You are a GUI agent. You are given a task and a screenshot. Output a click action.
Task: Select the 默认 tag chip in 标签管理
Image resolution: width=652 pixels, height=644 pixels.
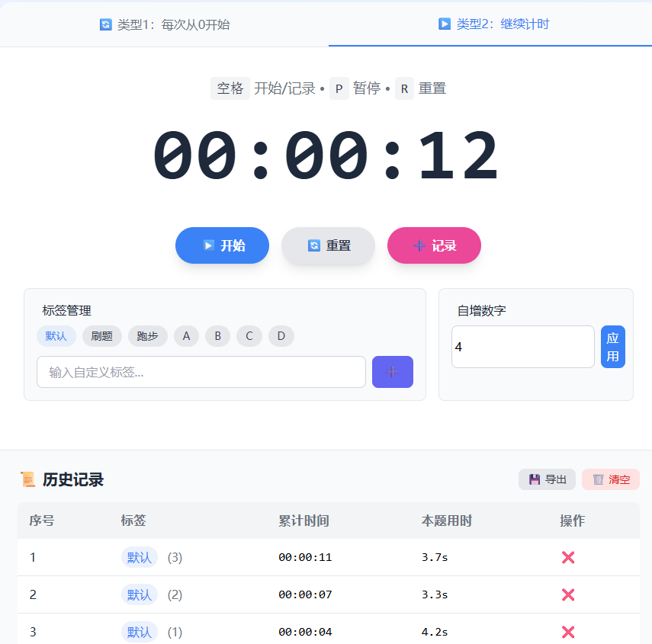click(56, 336)
